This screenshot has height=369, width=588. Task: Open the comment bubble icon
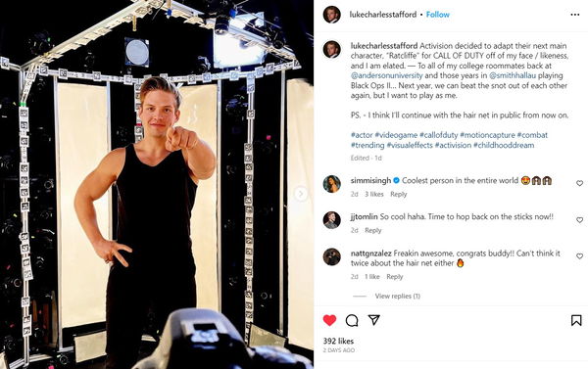click(x=352, y=320)
